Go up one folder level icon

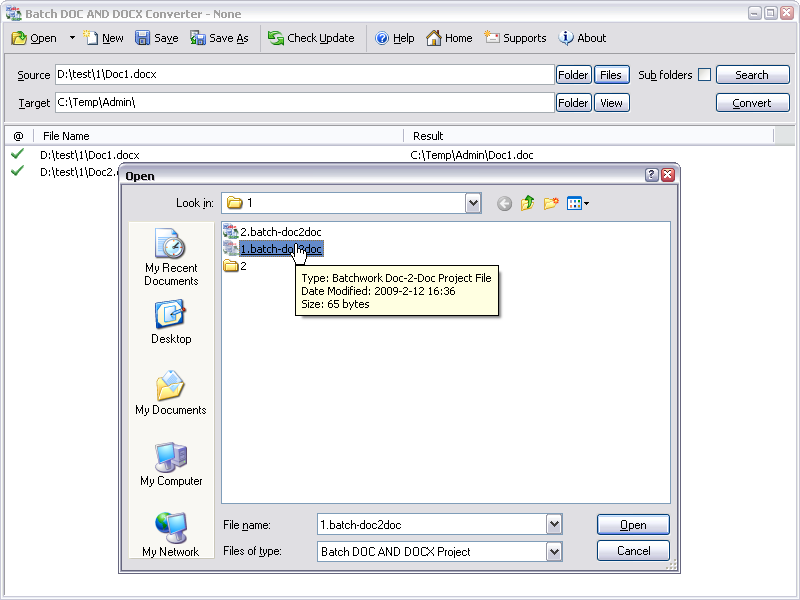(527, 204)
